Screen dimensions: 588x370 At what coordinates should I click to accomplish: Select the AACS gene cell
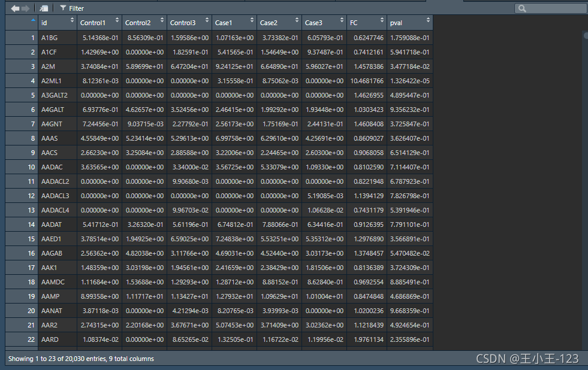coord(58,153)
